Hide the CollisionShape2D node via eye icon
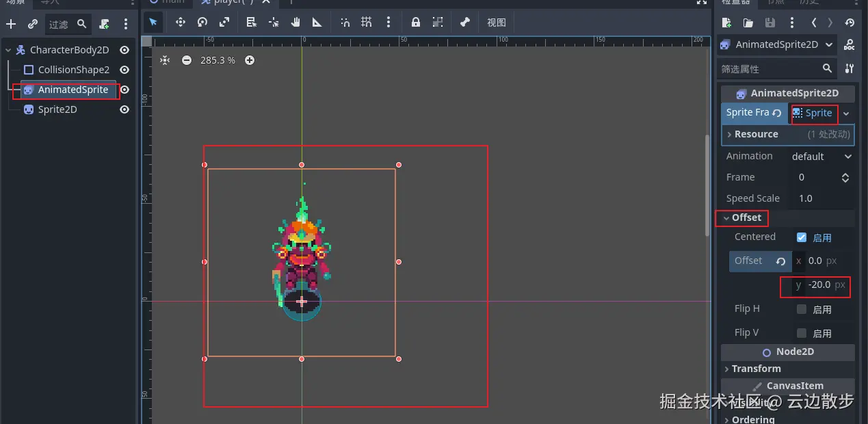 click(x=124, y=70)
